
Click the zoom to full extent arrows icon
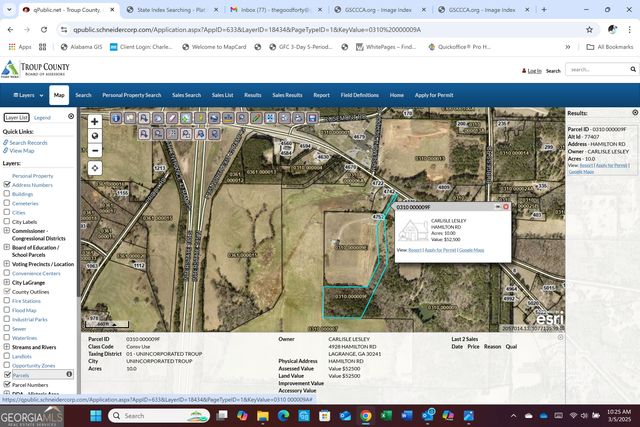270,118
